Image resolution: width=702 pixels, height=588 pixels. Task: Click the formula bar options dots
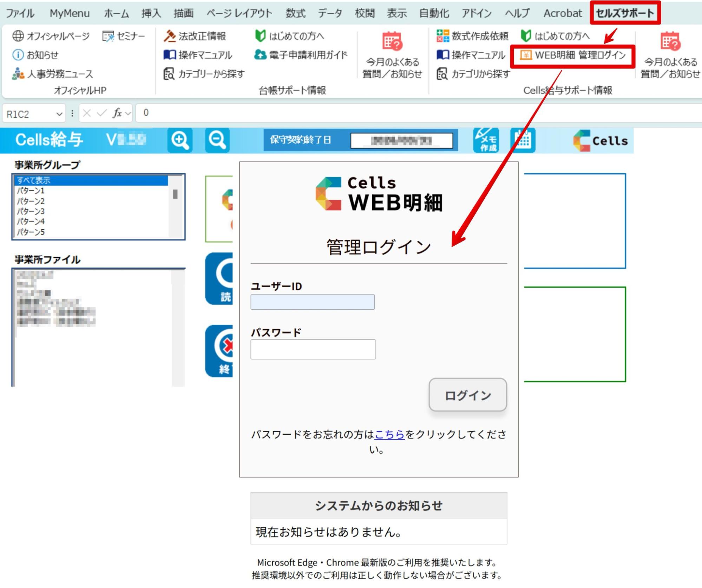point(72,113)
